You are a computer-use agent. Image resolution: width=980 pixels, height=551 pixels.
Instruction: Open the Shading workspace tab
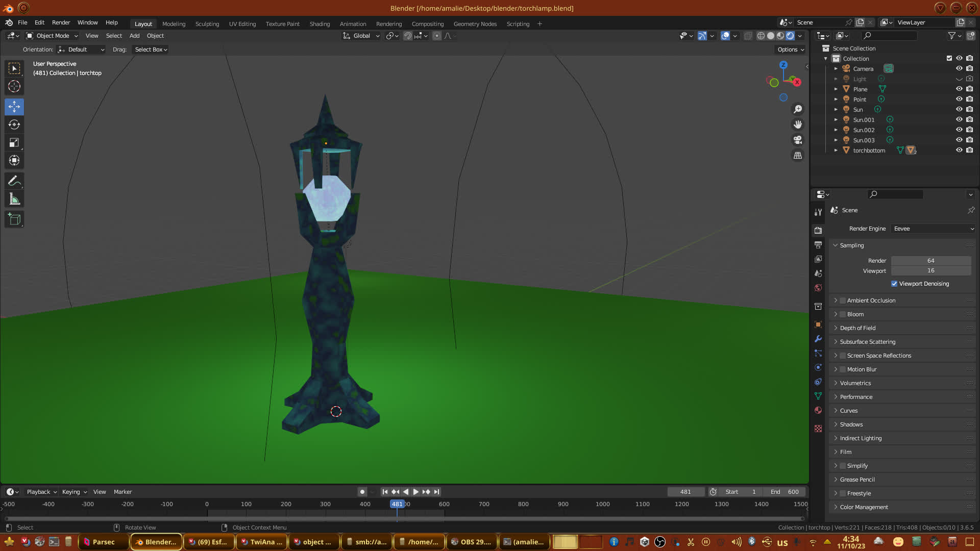320,24
